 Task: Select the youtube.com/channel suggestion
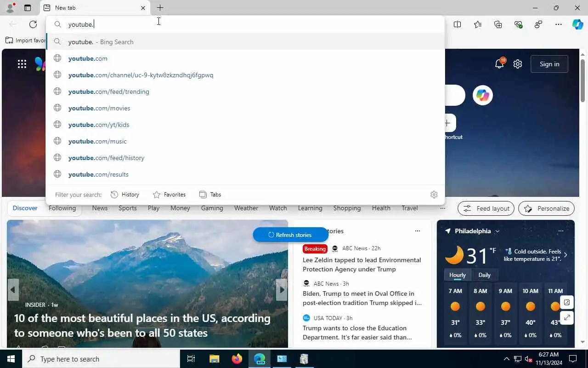[245, 75]
